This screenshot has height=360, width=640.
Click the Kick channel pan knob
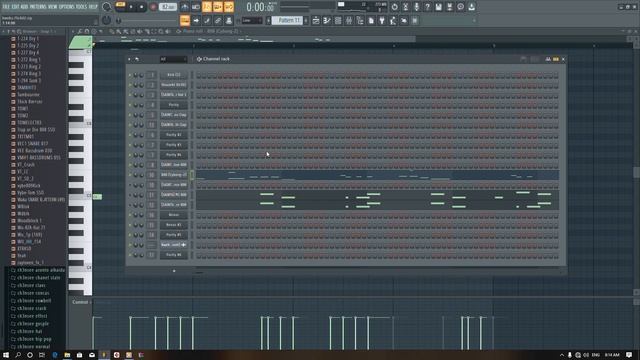[x=136, y=75]
